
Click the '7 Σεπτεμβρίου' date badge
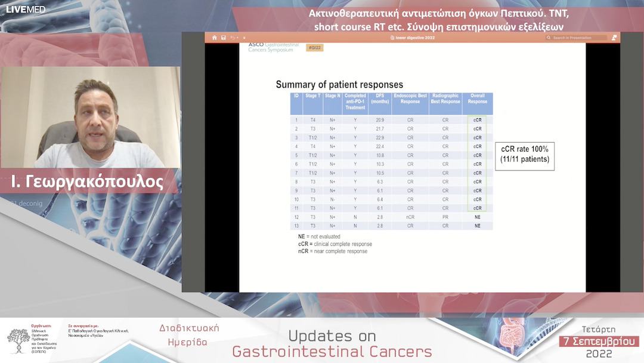tap(599, 342)
